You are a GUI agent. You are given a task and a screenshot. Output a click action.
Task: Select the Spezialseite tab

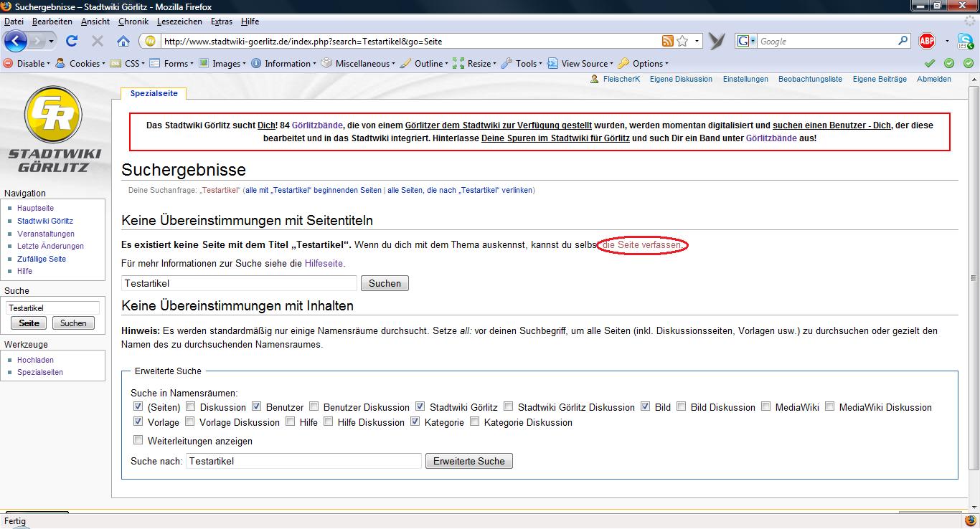tap(154, 93)
